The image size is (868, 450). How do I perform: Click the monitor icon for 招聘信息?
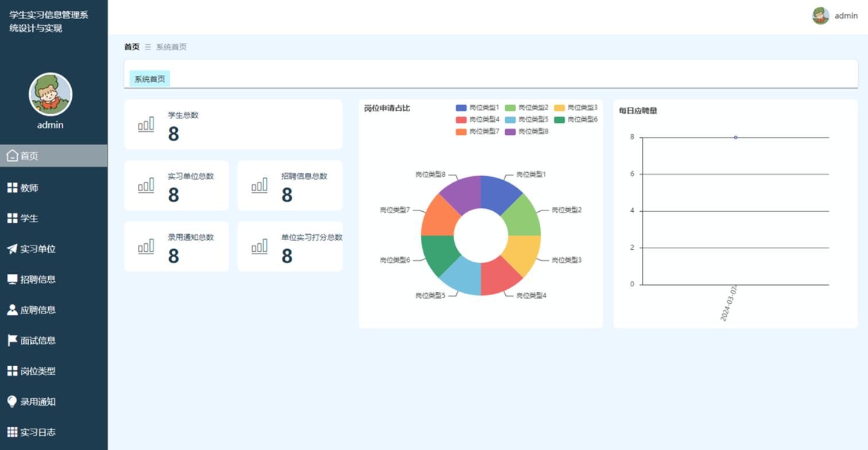click(x=12, y=279)
